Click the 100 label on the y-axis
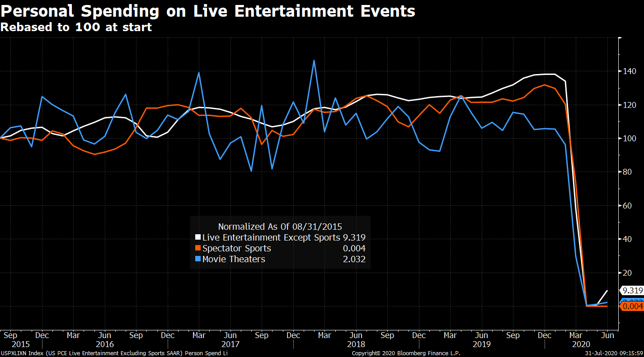This screenshot has width=644, height=357. click(630, 139)
